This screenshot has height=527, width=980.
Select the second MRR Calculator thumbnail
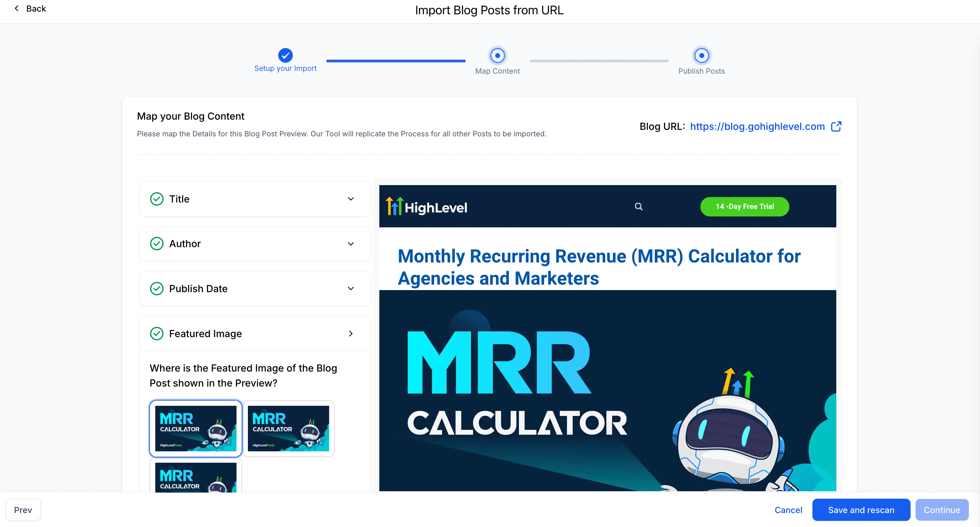pyautogui.click(x=288, y=428)
